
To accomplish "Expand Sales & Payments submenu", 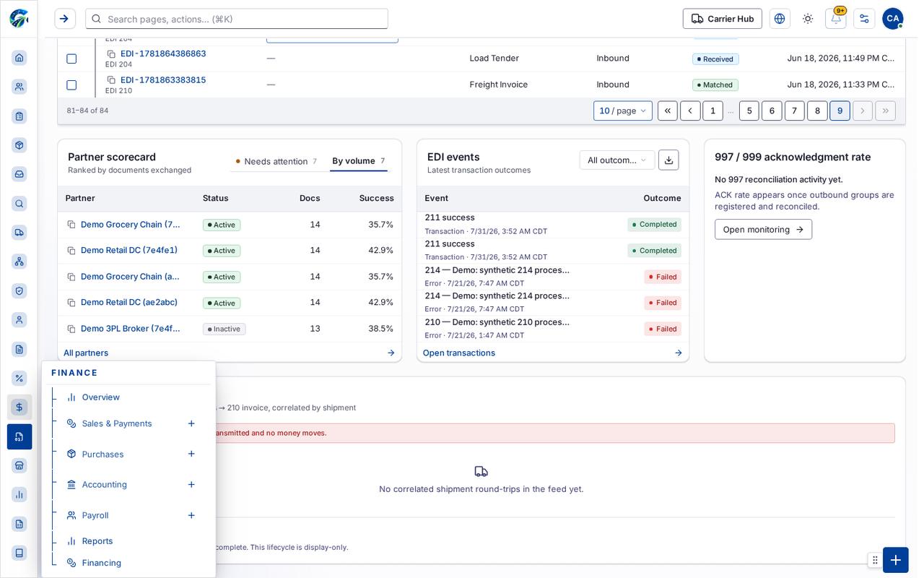I will coord(191,423).
